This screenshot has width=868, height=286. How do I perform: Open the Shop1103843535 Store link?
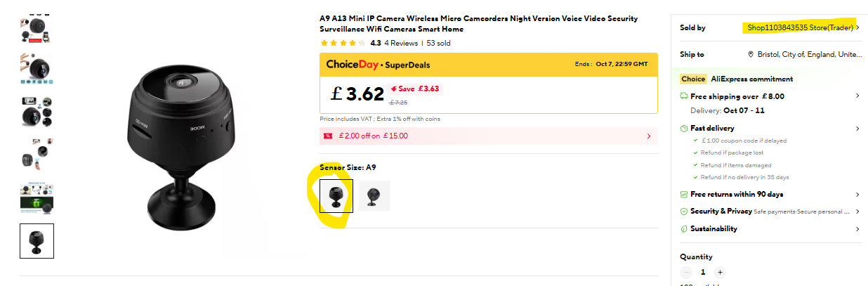pos(800,27)
